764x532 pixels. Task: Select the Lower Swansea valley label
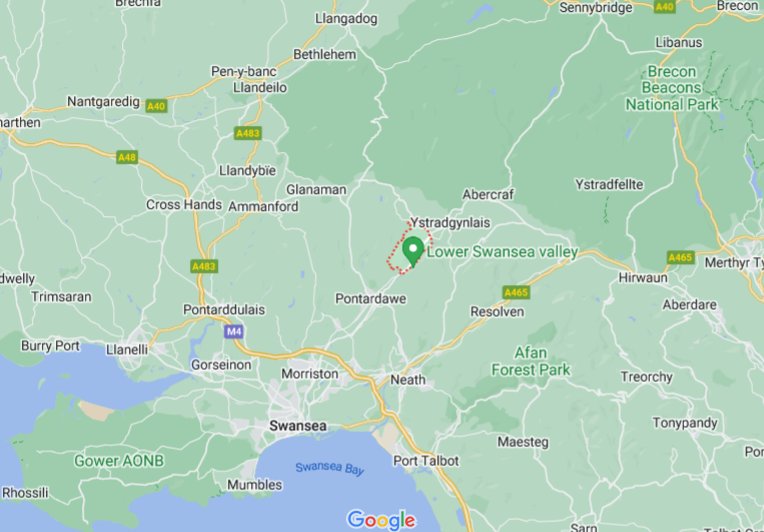coord(502,252)
